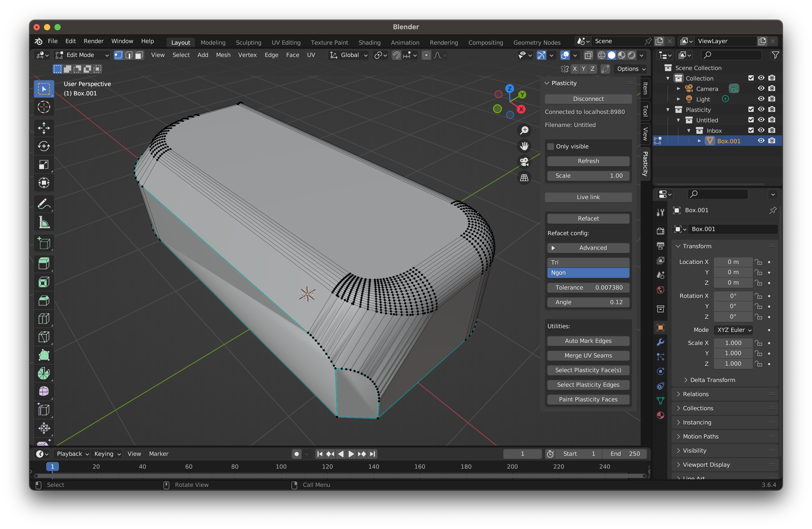Click the End frame 250 field
The image size is (812, 529).
point(625,454)
